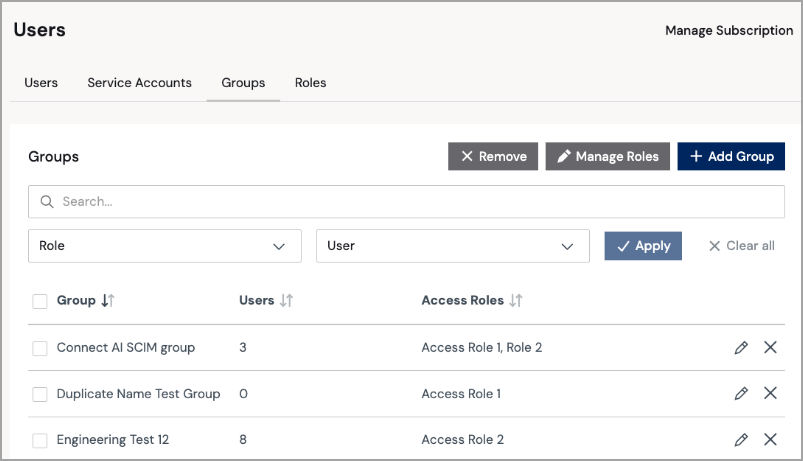The image size is (803, 461).
Task: Switch to the Users tab
Action: point(41,82)
